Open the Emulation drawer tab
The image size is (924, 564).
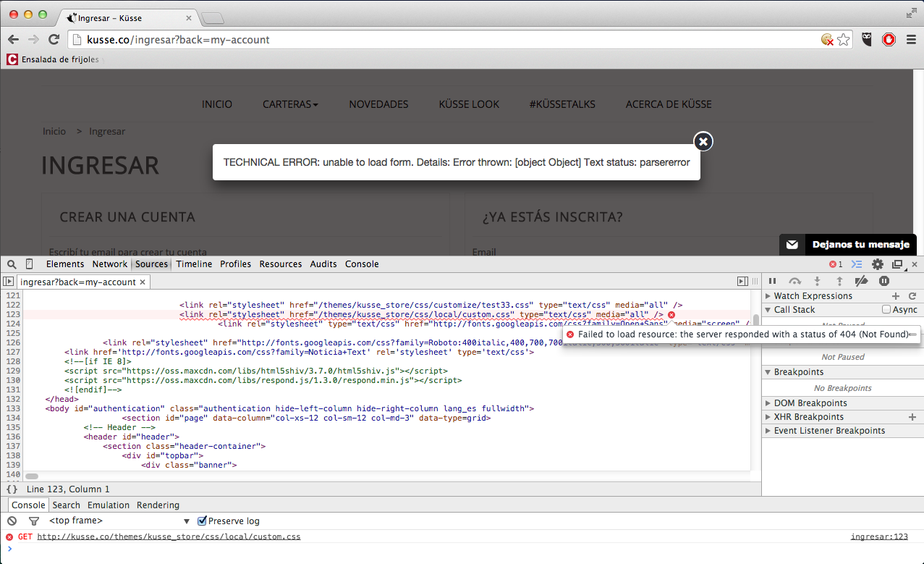pos(109,505)
